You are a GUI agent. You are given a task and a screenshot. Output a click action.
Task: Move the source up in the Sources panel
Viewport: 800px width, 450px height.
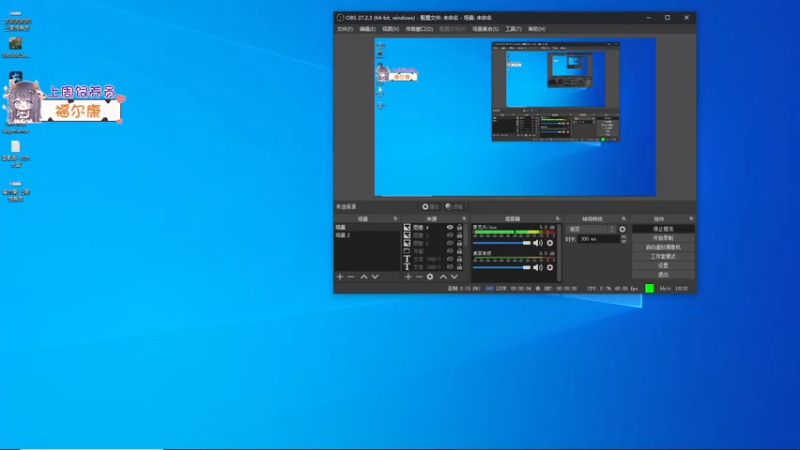point(443,277)
